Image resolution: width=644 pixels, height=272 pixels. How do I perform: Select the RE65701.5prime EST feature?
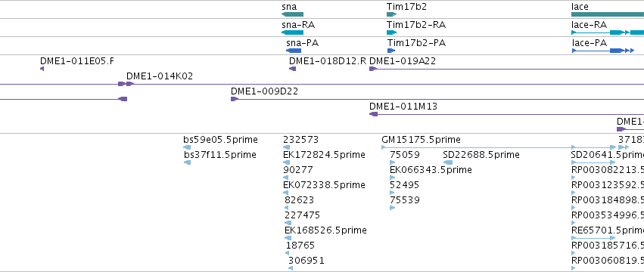pos(593,238)
